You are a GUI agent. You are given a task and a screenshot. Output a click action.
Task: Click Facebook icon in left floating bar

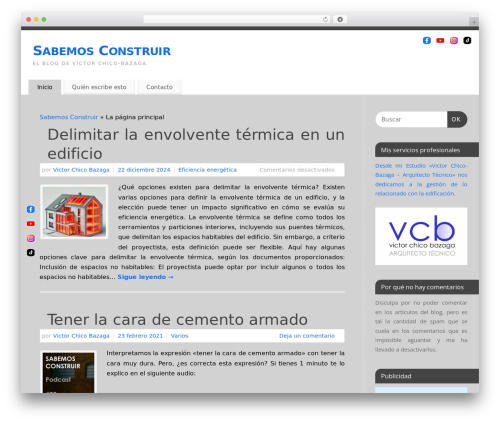[x=31, y=209]
